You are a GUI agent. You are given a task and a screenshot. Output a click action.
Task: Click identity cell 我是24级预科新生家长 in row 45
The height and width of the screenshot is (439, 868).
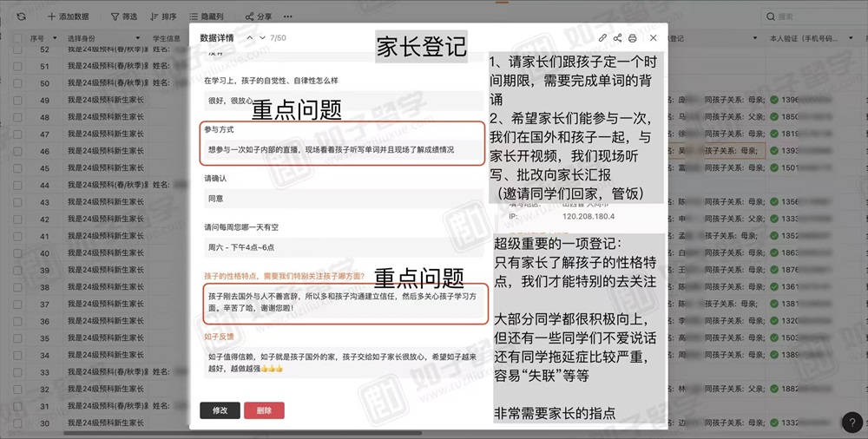[106, 168]
